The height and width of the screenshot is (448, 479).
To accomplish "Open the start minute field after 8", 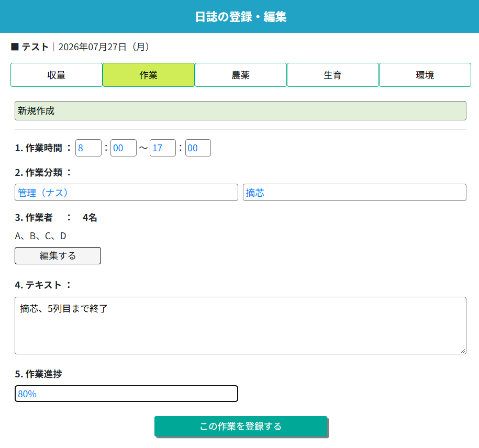I will tap(124, 148).
